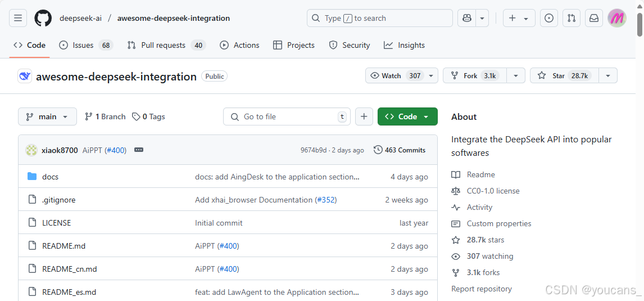Screen dimensions: 644x301
Task: Open pull requests icon in header
Action: point(572,18)
